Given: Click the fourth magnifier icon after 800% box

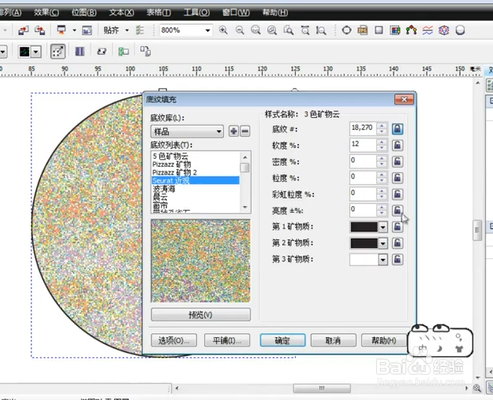Looking at the screenshot, I should [272, 30].
